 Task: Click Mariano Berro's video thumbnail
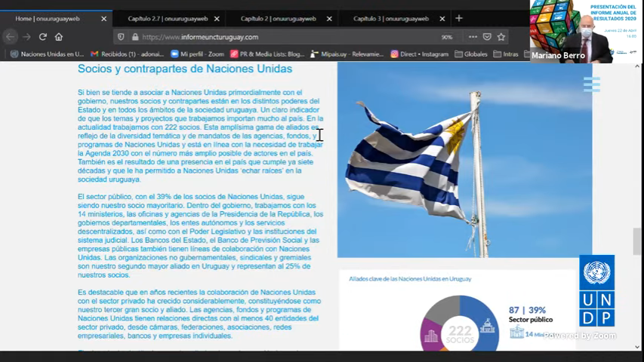[587, 31]
